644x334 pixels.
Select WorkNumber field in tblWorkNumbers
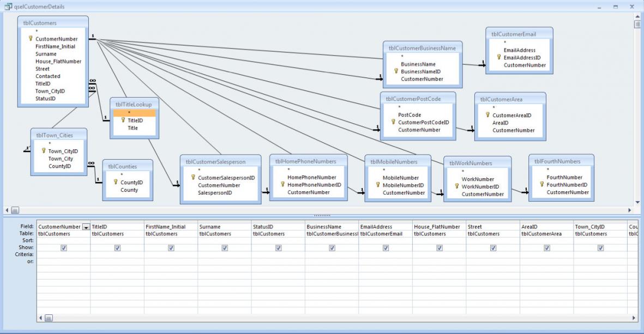pyautogui.click(x=478, y=179)
